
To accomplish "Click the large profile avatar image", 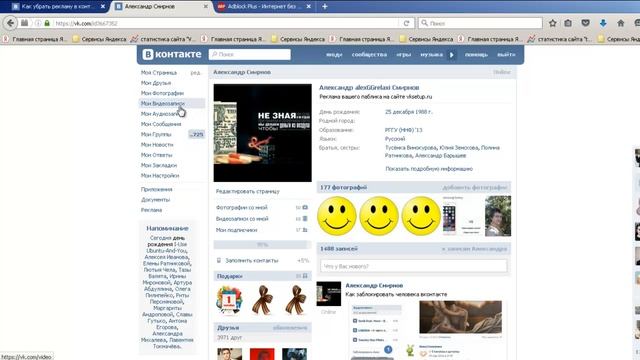I will (x=262, y=133).
